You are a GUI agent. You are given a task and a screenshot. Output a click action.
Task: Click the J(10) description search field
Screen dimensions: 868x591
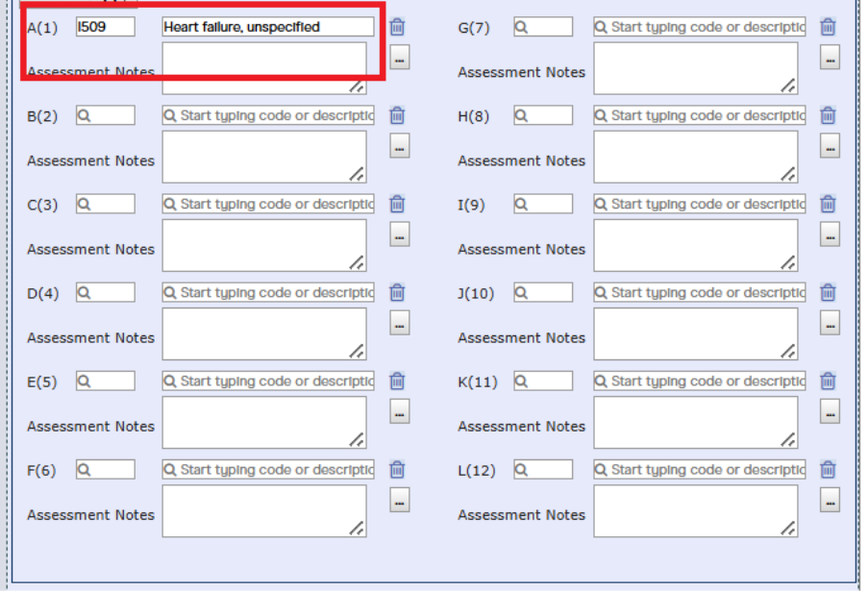[700, 292]
